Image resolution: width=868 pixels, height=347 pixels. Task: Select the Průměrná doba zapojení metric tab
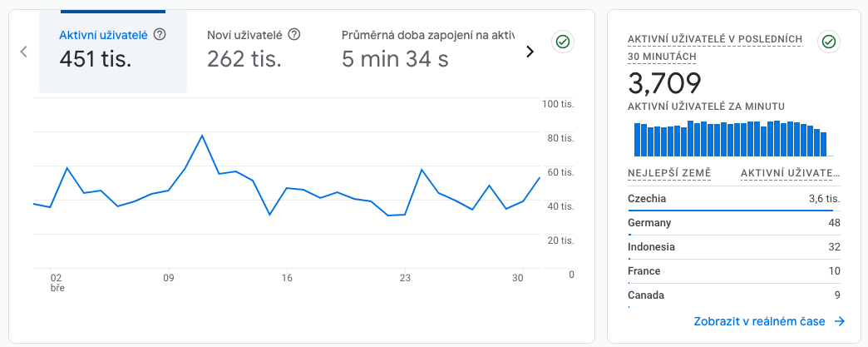coord(427,51)
